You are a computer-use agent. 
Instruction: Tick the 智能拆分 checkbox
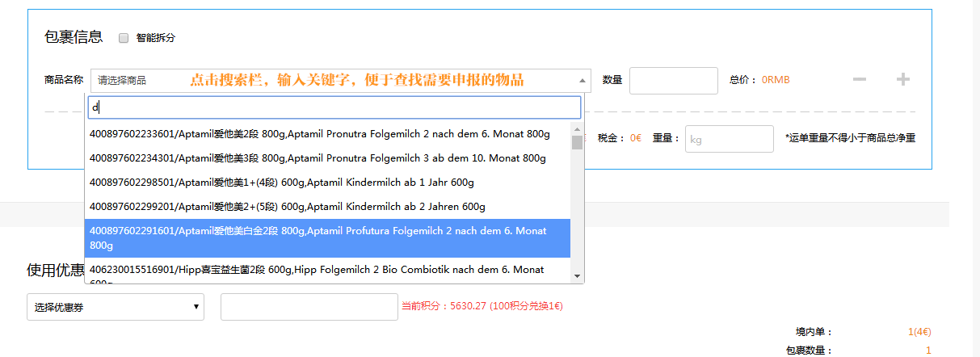coord(124,38)
